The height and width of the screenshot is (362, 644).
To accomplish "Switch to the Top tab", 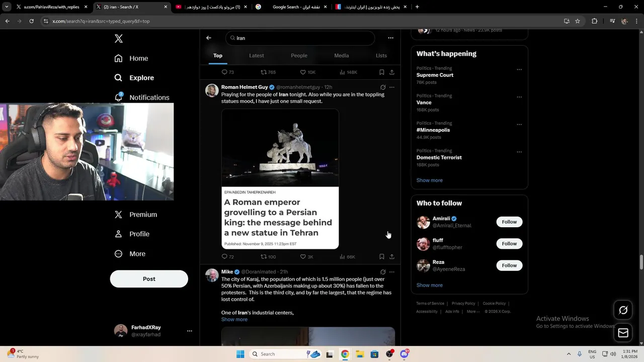I will pyautogui.click(x=218, y=56).
